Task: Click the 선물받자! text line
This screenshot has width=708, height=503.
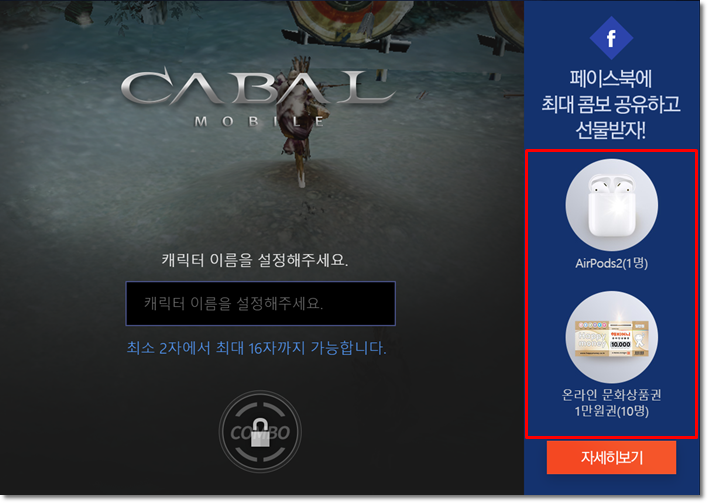Action: pos(610,130)
